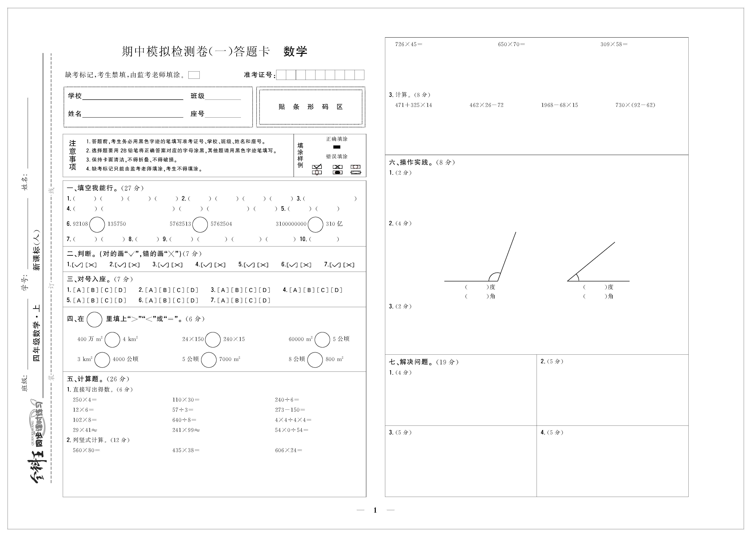The image size is (756, 535).
Task: Click the circle between 400万m² and 4km²
Action: [112, 340]
